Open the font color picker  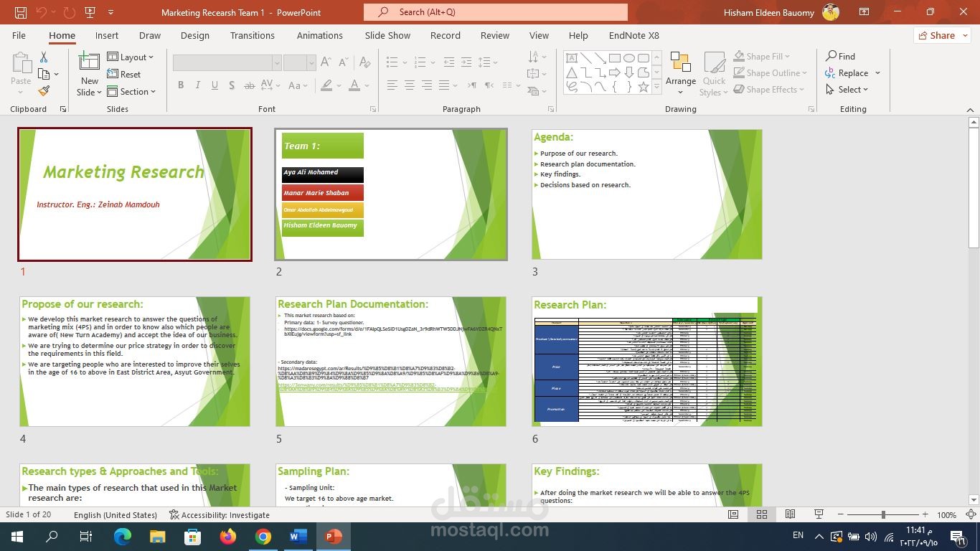[x=355, y=85]
